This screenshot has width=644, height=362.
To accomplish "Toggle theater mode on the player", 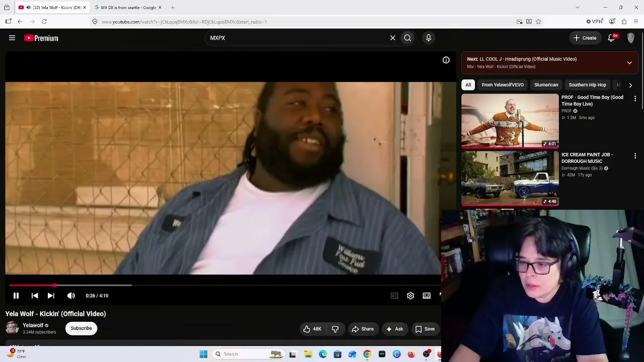I will 427,296.
